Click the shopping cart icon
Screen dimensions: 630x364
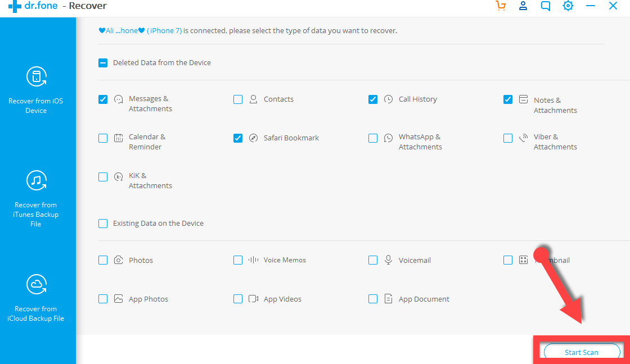[501, 6]
